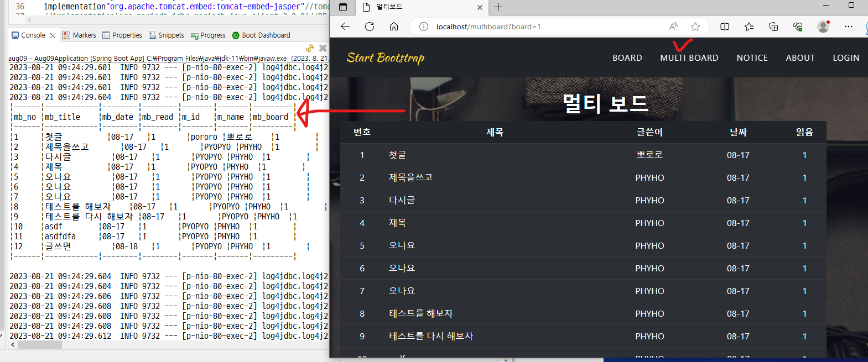Open a new browser tab
Screen dimensions: 868x362
point(498,7)
